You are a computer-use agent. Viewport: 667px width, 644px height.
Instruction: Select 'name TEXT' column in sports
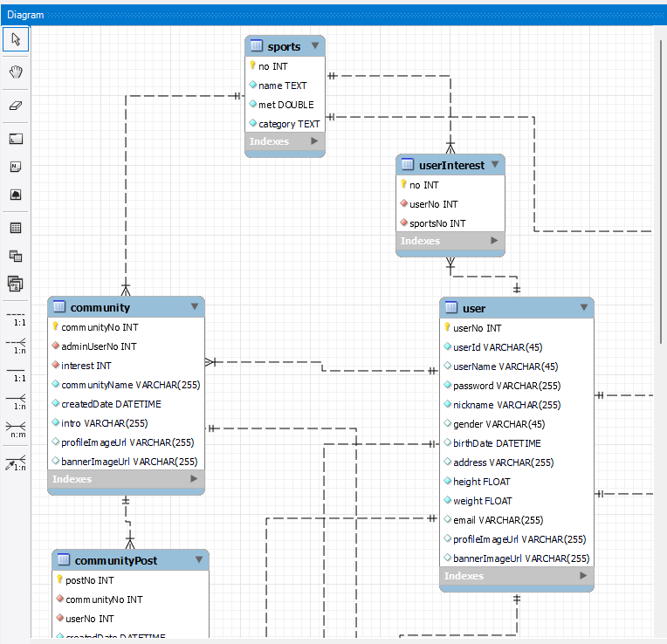pyautogui.click(x=285, y=86)
